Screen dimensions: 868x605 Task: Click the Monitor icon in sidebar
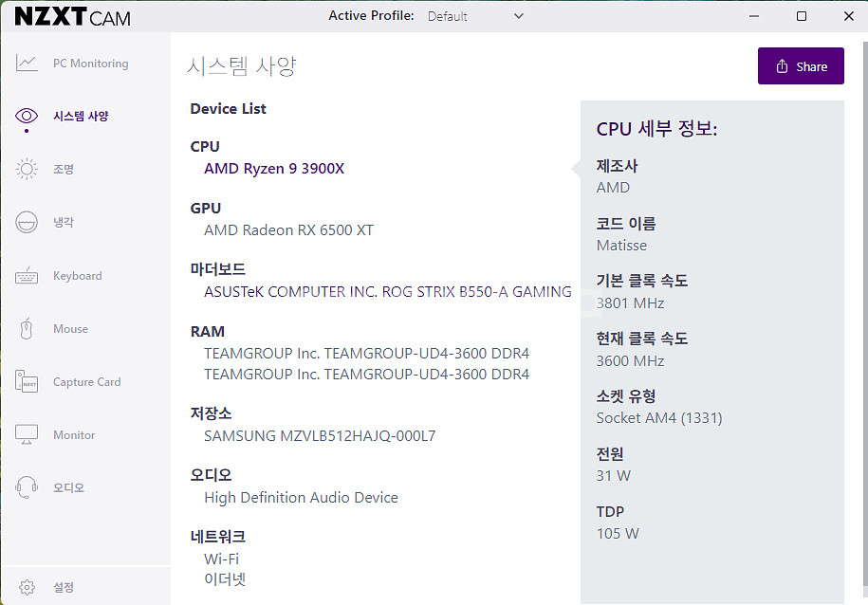(27, 434)
